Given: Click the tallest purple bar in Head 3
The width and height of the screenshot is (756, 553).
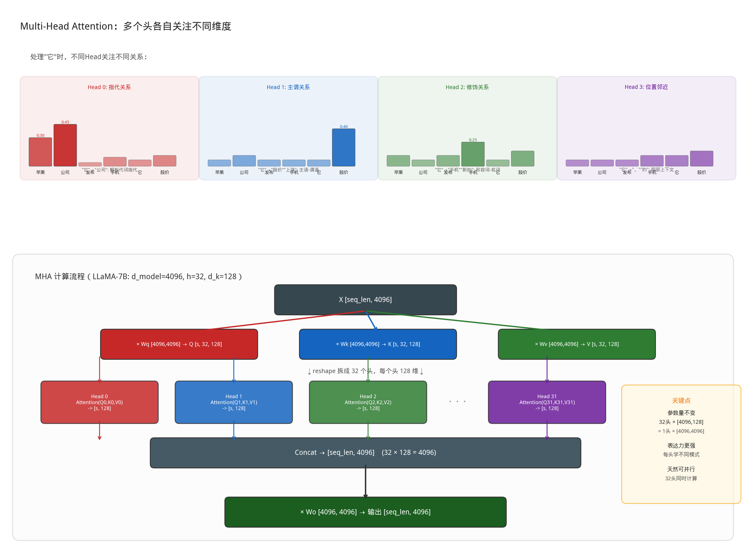Looking at the screenshot, I should pos(702,159).
